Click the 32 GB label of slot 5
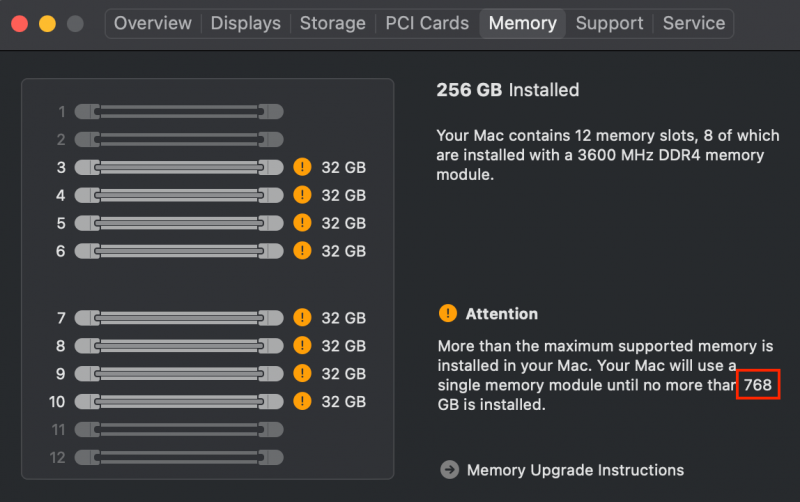The height and width of the screenshot is (502, 800). 343,223
